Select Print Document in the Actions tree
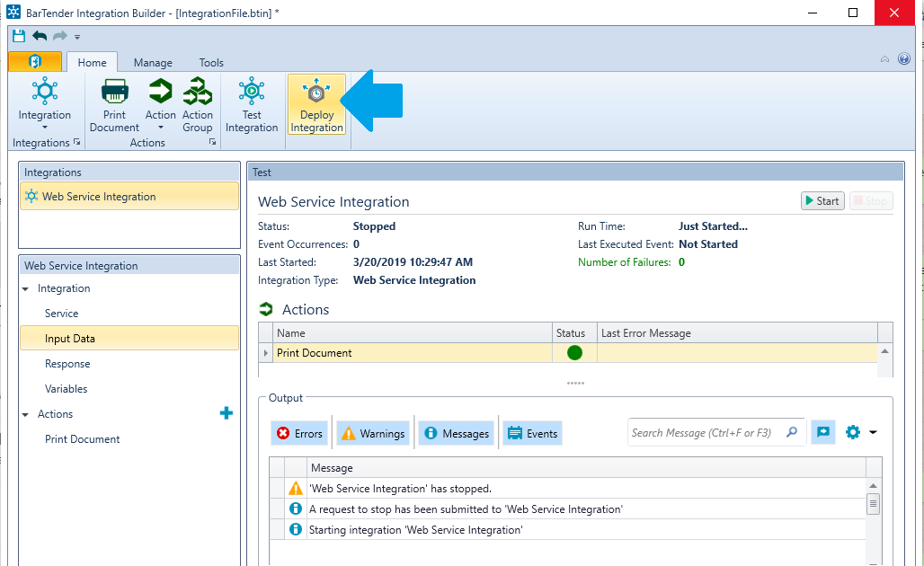This screenshot has width=924, height=566. pos(83,438)
